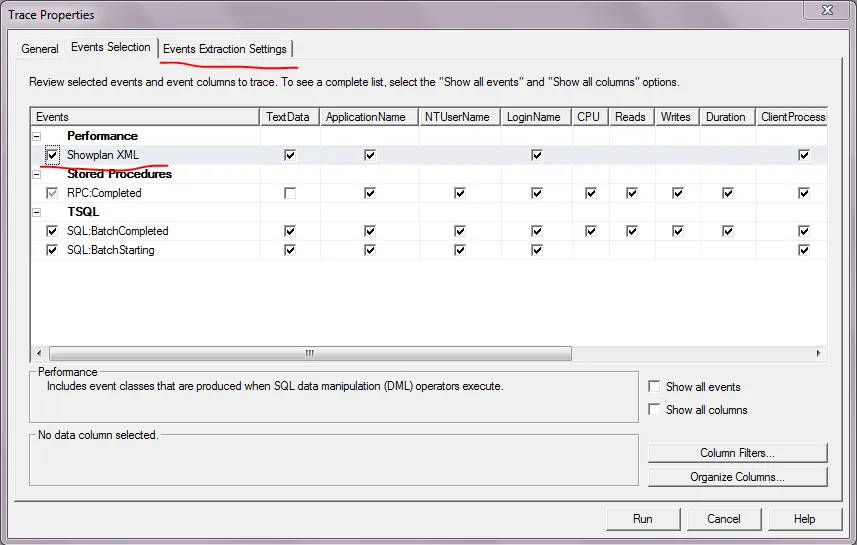Screen dimensions: 857x545
Task: Select the Showplan XML row label
Action: click(103, 155)
